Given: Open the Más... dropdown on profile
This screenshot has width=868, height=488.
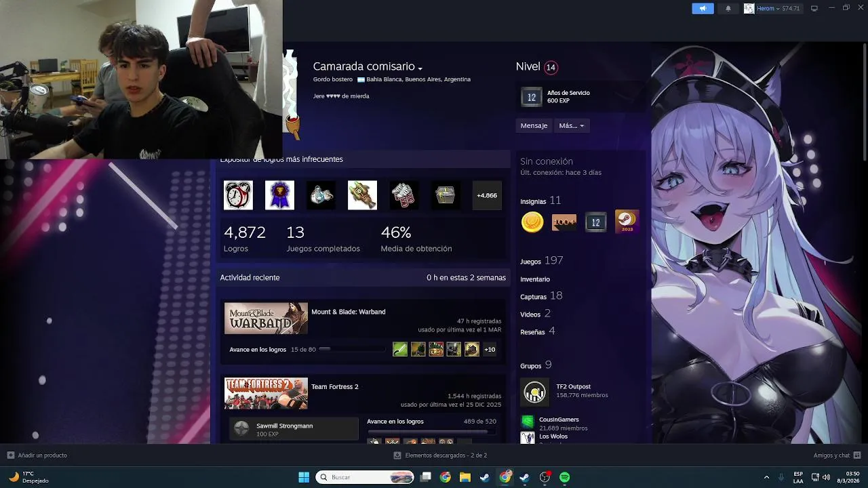Looking at the screenshot, I should click(x=571, y=125).
